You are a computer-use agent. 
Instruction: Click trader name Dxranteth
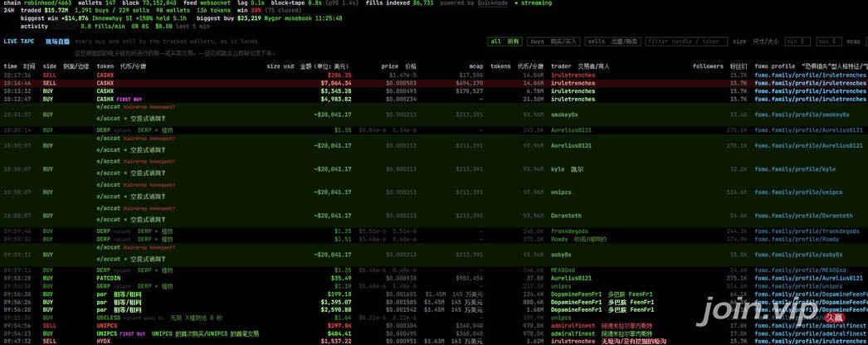566,216
